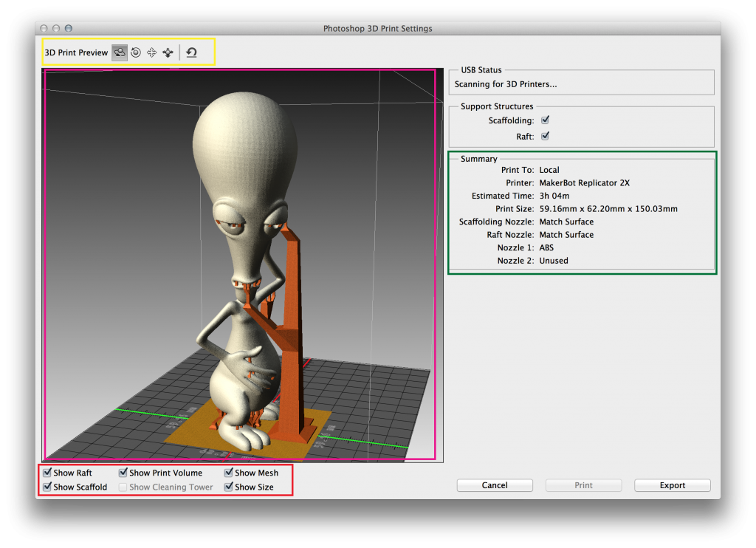Select the Roll 3D Object tool
756x548 pixels.
click(x=136, y=52)
